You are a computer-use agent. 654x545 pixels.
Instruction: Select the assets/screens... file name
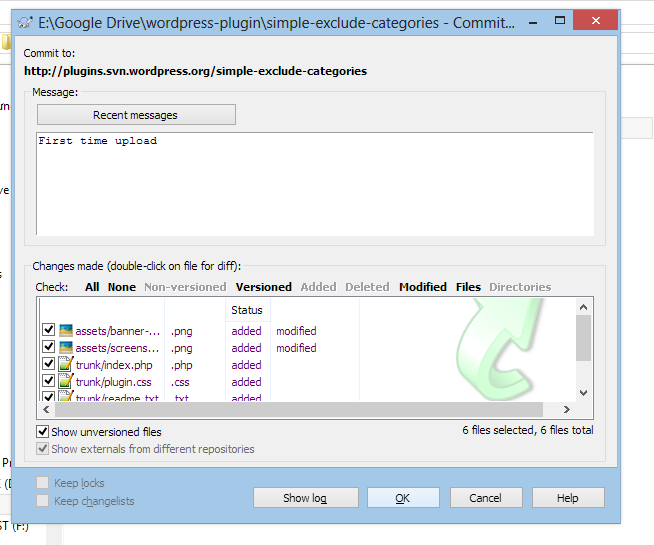point(117,348)
